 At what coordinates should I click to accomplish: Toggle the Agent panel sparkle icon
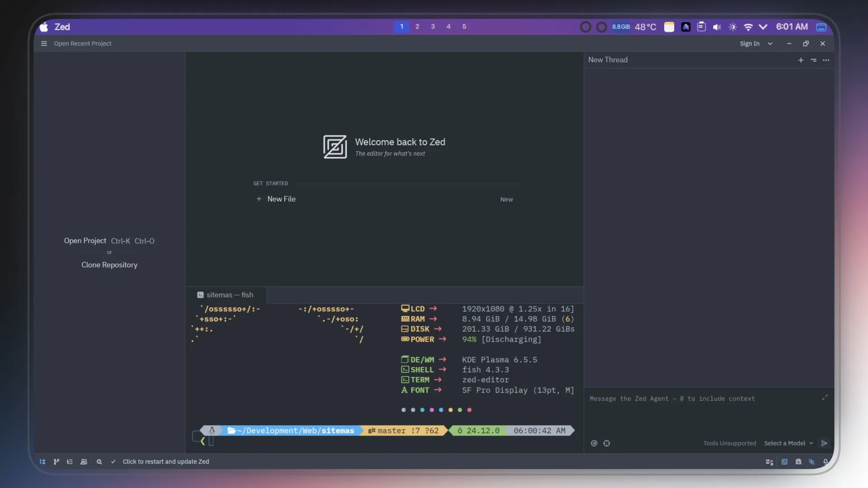point(812,462)
